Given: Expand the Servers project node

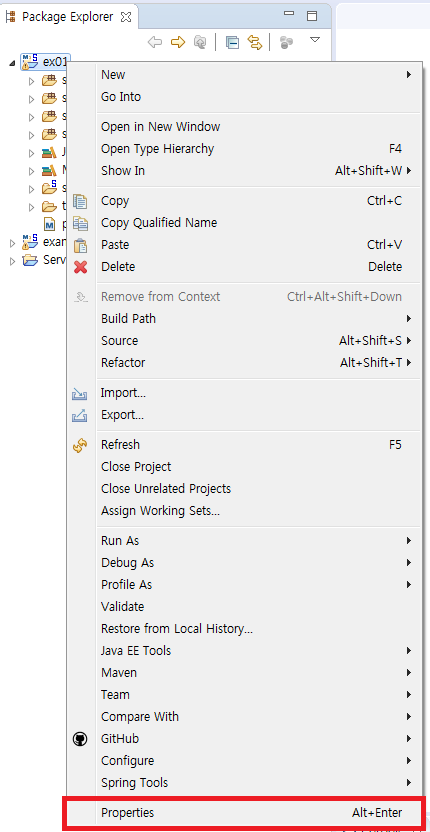Looking at the screenshot, I should pos(13,261).
